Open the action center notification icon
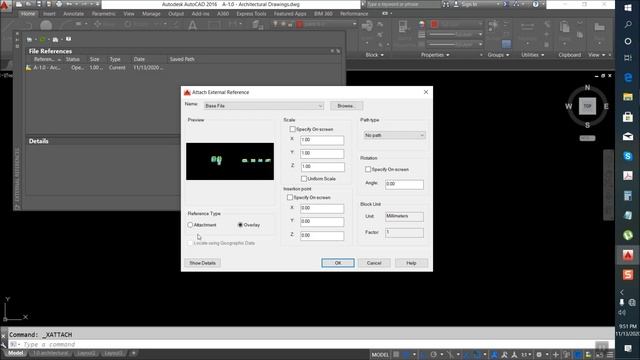640x360 pixels. [628, 348]
